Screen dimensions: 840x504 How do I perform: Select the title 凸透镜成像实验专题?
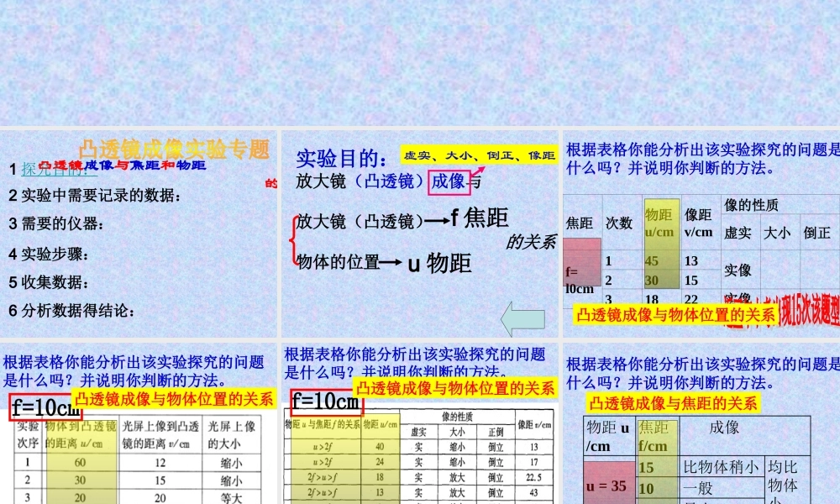tap(174, 149)
